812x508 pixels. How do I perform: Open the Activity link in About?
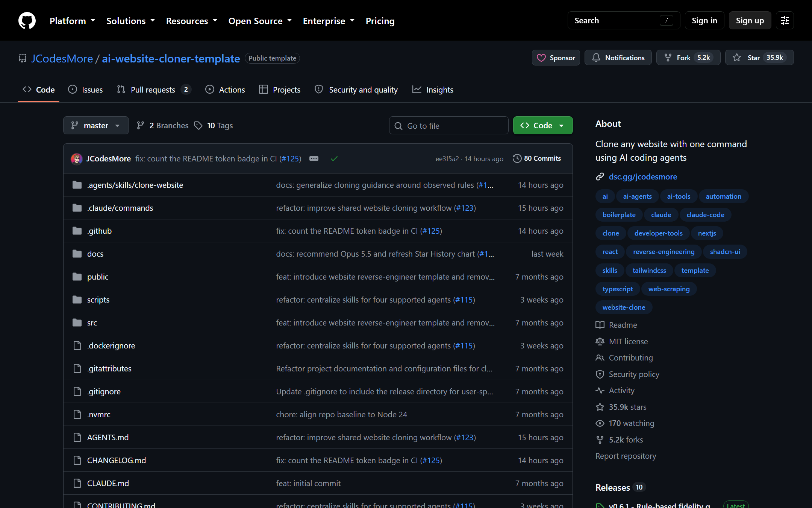point(615,391)
